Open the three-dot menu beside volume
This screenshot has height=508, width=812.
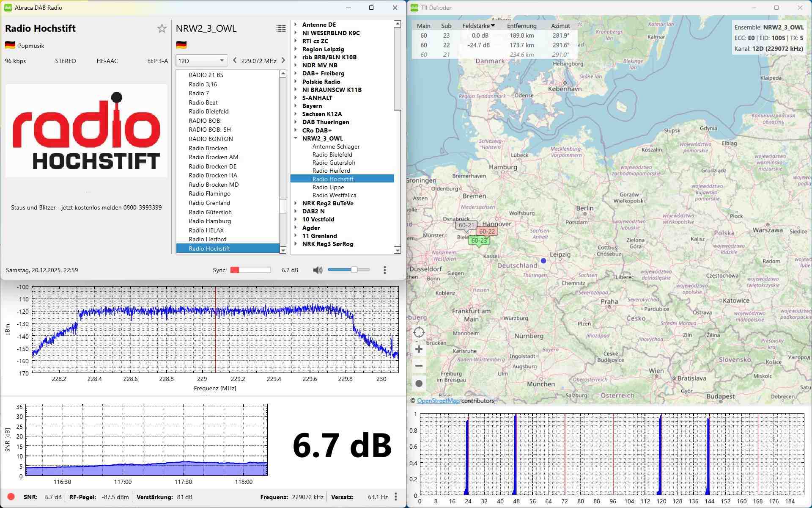384,270
